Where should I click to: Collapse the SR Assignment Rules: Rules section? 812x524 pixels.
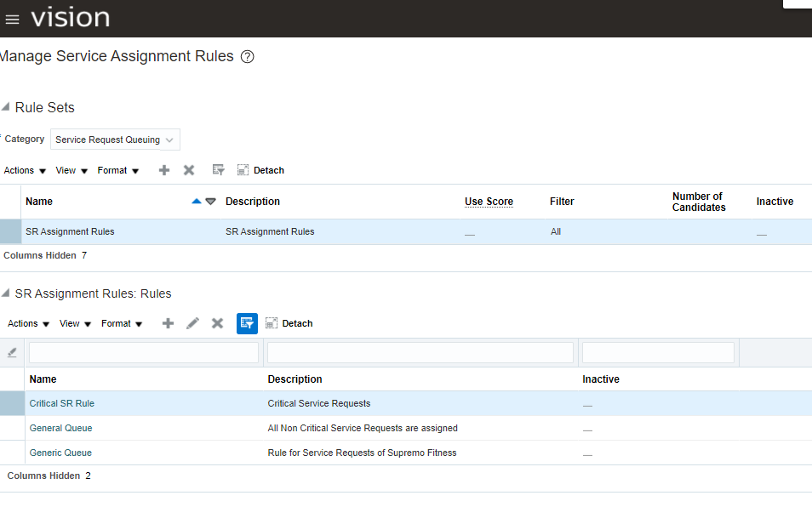6,293
